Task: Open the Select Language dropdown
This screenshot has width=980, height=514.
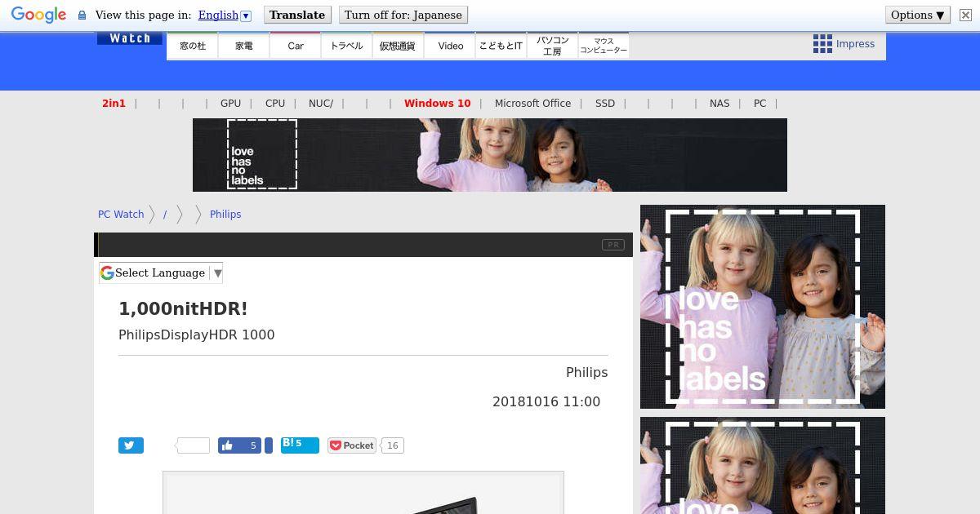Action: [161, 273]
